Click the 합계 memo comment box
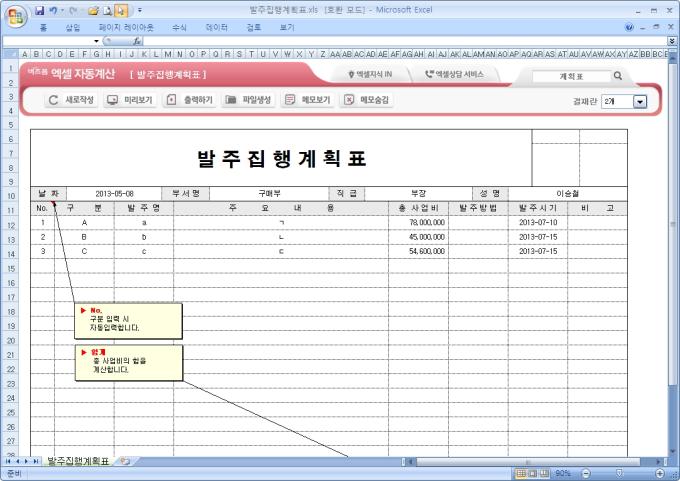This screenshot has width=680, height=481. (129, 363)
